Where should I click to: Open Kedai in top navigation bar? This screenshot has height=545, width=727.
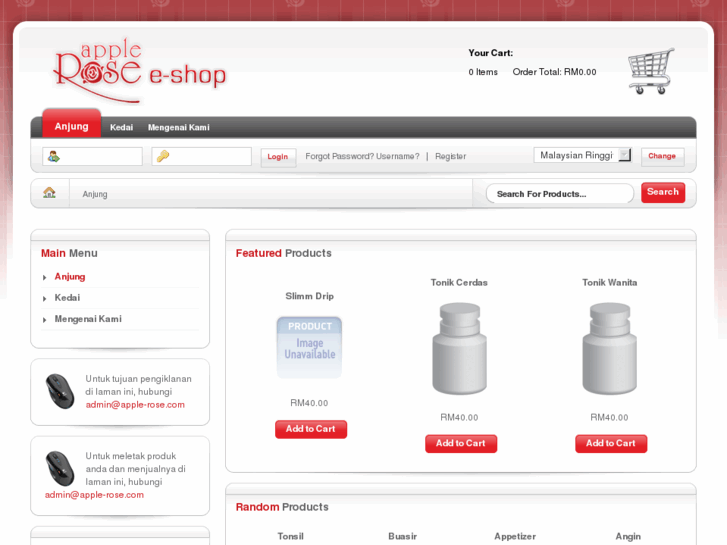(x=121, y=128)
